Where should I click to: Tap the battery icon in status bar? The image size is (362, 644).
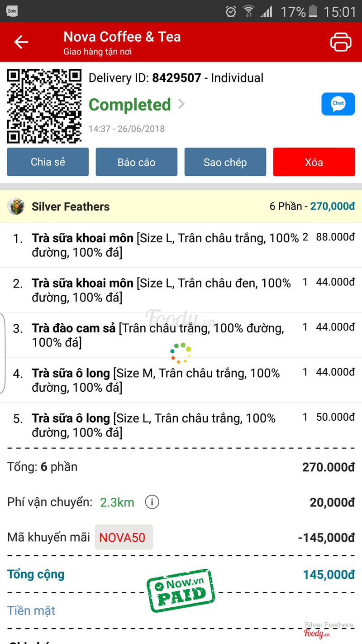click(x=313, y=11)
